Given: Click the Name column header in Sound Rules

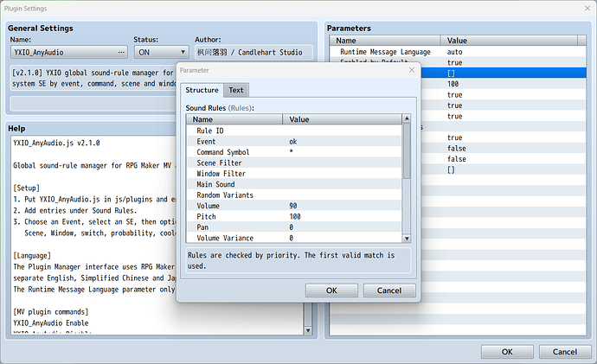Looking at the screenshot, I should tap(234, 119).
